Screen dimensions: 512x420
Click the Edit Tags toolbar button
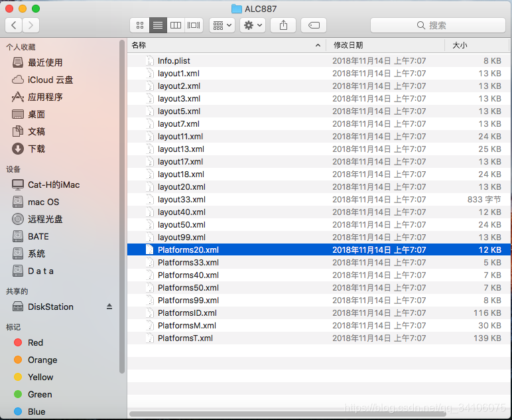pyautogui.click(x=314, y=25)
